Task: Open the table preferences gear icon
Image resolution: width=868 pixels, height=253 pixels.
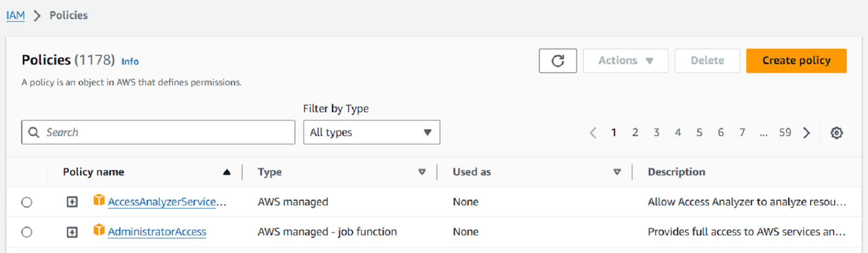Action: 837,133
